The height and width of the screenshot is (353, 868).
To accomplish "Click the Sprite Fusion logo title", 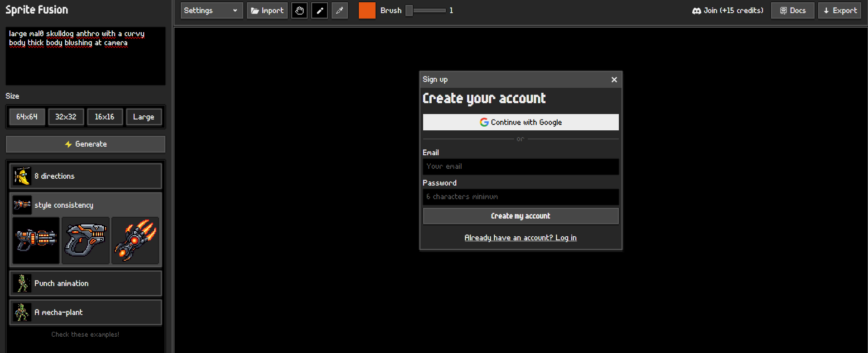I will [x=37, y=10].
